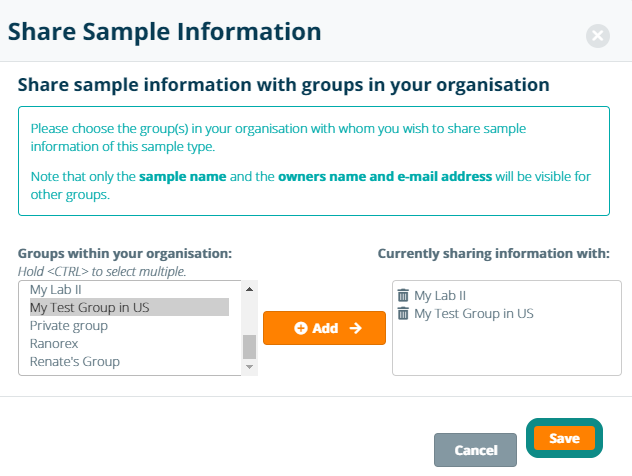Delete My Lab II using trash icon
Viewport: 632px width, 476px height.
pyautogui.click(x=403, y=296)
